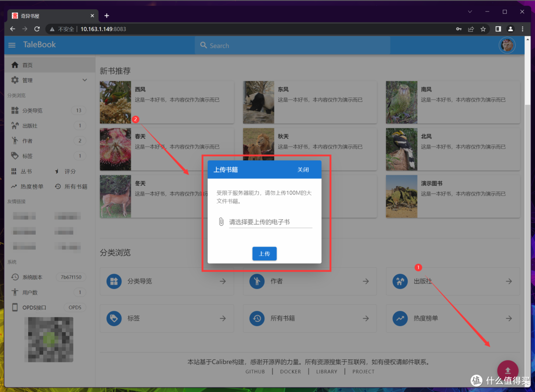The height and width of the screenshot is (392, 535).
Task: Open 热度榜单 sidebar item
Action: (x=28, y=187)
